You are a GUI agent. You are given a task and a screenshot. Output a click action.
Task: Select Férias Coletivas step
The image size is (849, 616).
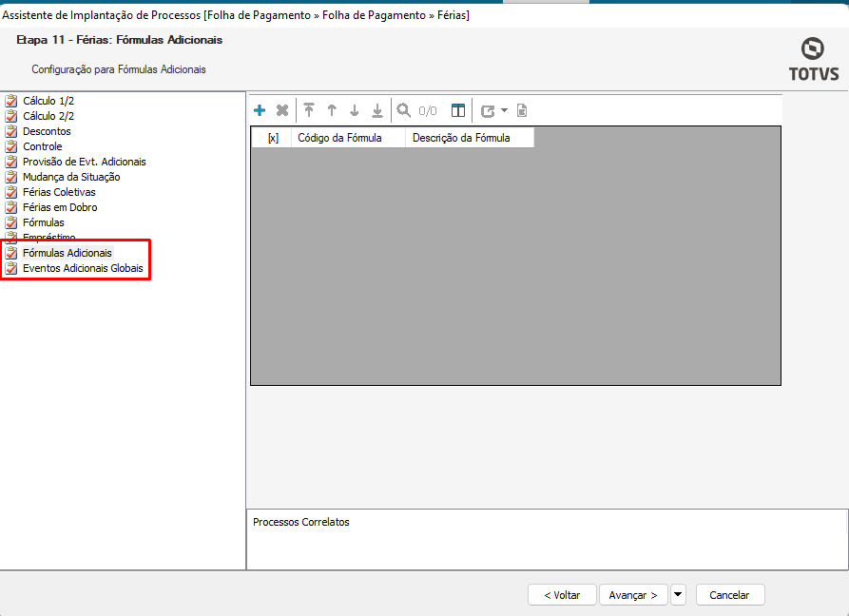pyautogui.click(x=59, y=192)
